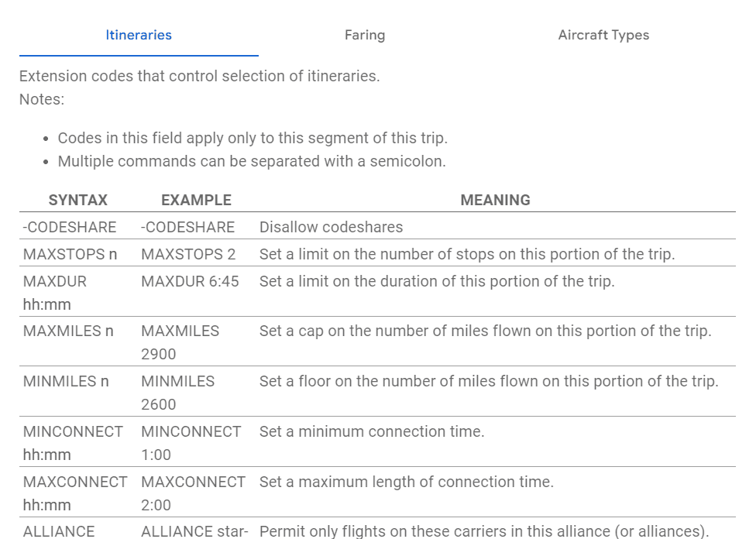The image size is (756, 539).
Task: Click the 'Extension codes that control selection' description
Action: 199,77
